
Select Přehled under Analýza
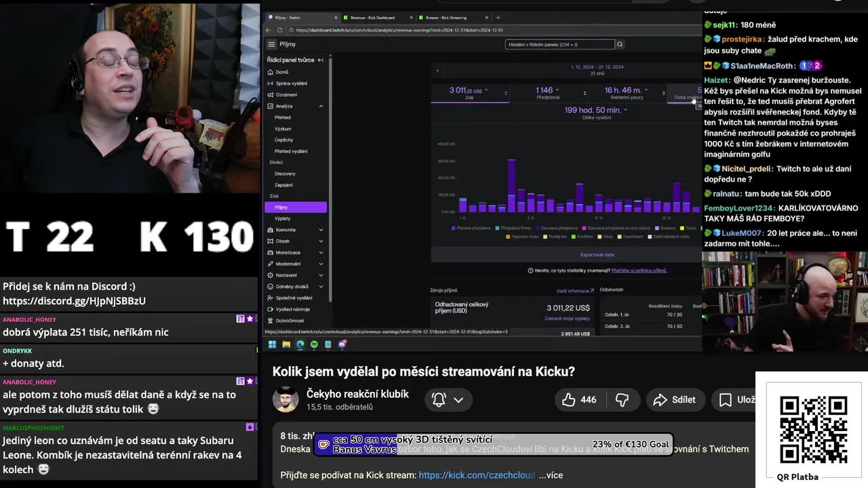pyautogui.click(x=282, y=117)
